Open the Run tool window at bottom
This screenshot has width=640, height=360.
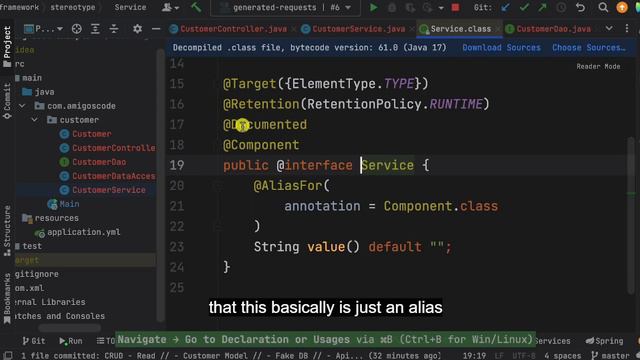click(71, 341)
